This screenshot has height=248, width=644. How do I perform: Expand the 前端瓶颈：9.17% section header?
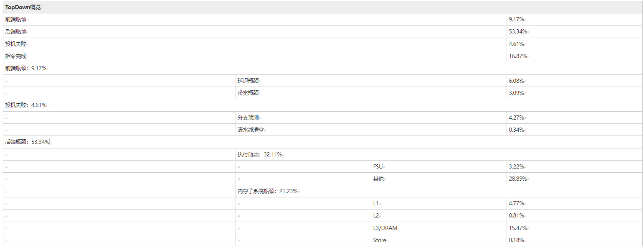[25, 69]
